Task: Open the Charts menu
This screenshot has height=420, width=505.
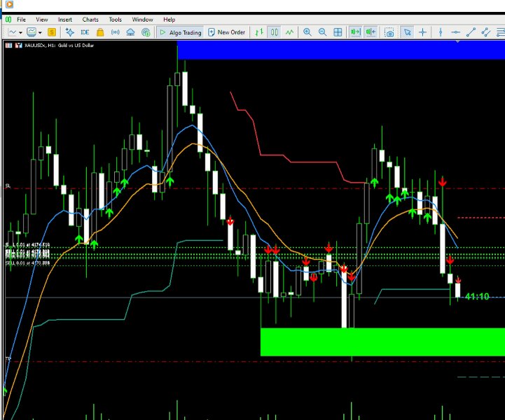Action: tap(90, 20)
